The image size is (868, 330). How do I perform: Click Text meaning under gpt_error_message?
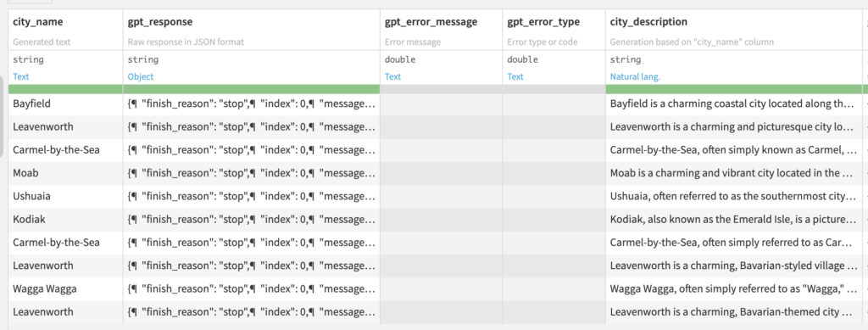tap(393, 76)
